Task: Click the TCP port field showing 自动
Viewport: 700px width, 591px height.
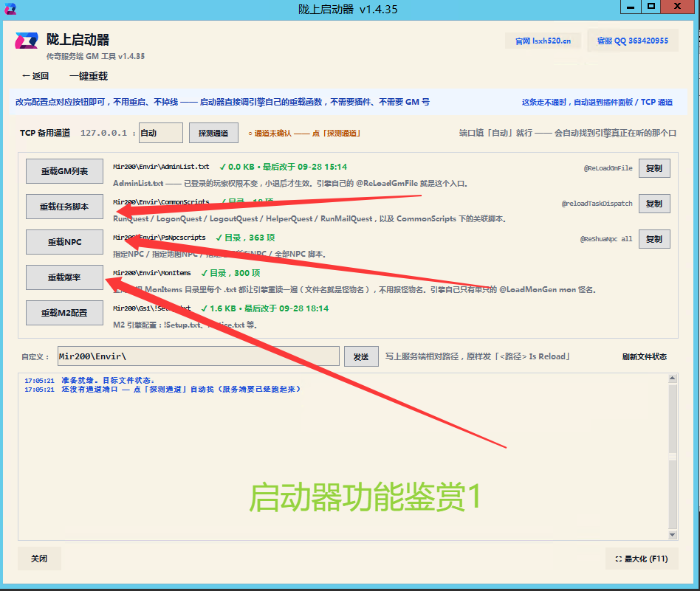Action: point(161,133)
